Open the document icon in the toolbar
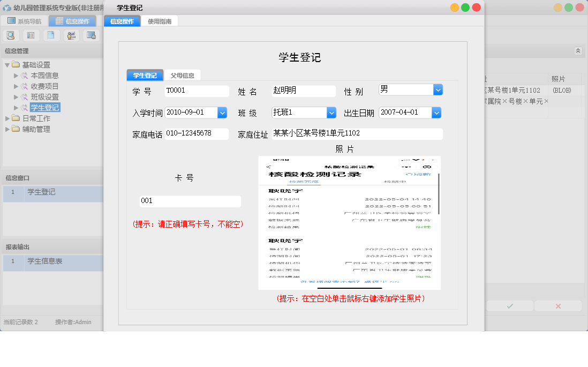Image resolution: width=588 pixels, height=367 pixels. click(51, 35)
